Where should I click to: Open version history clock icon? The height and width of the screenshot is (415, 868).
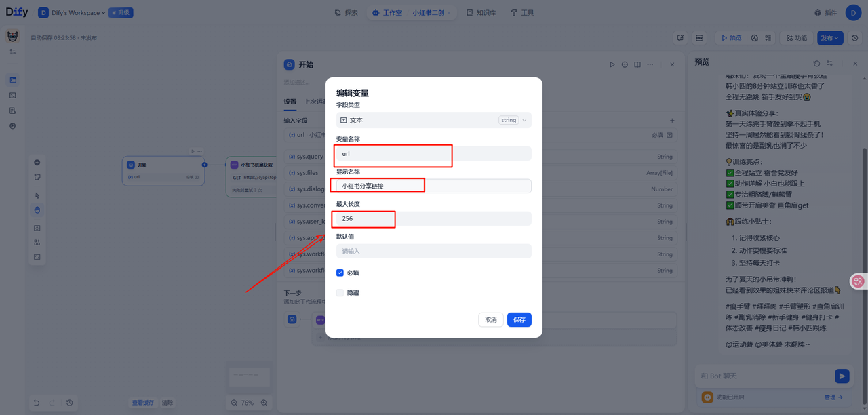pyautogui.click(x=855, y=38)
